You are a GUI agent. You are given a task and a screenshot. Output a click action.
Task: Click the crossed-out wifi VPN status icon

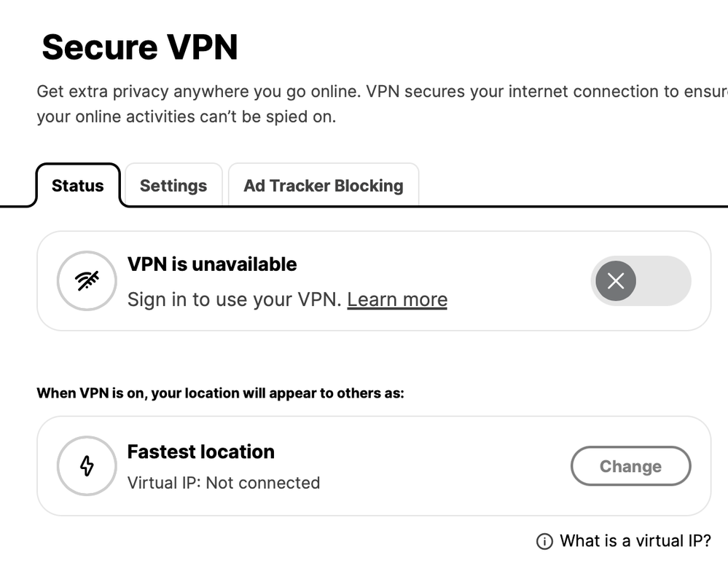pos(87,281)
